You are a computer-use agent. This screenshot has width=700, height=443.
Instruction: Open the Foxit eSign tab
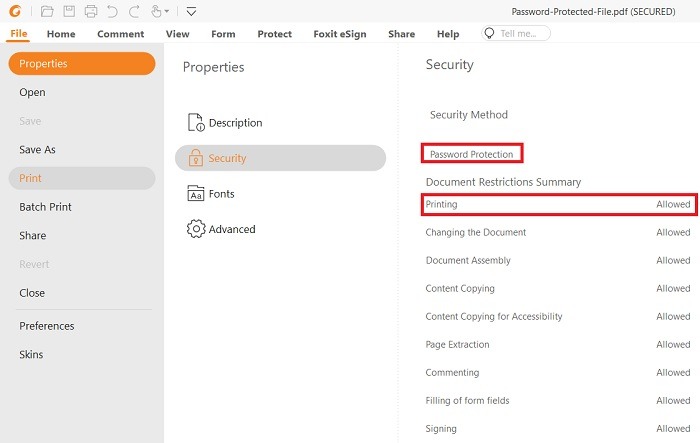[340, 34]
